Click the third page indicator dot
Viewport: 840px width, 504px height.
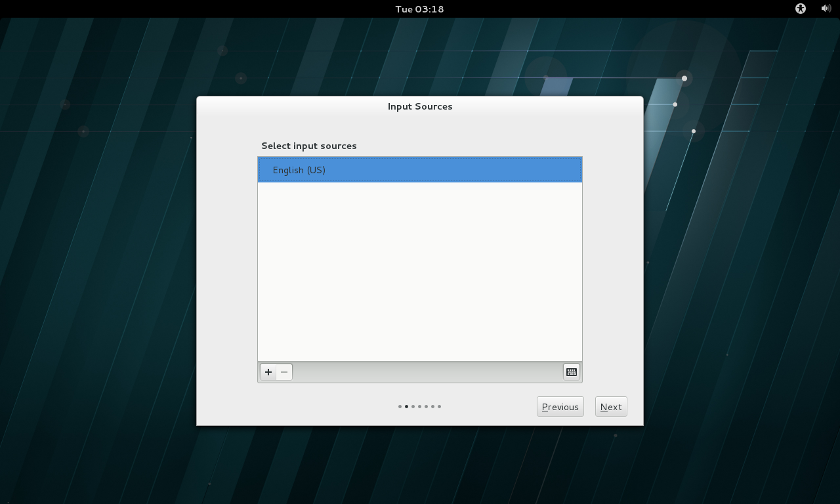[413, 407]
